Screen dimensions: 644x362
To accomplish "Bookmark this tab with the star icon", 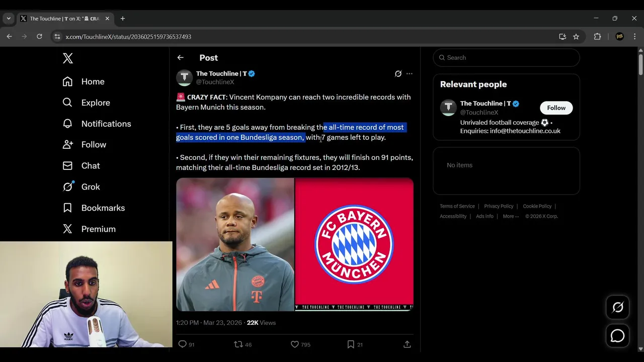I will coord(576,37).
